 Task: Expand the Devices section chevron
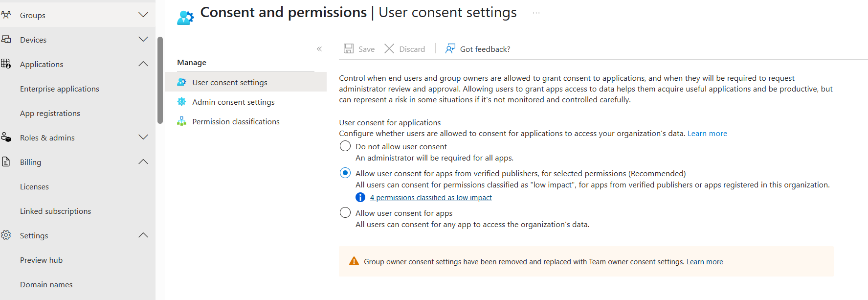coord(143,40)
